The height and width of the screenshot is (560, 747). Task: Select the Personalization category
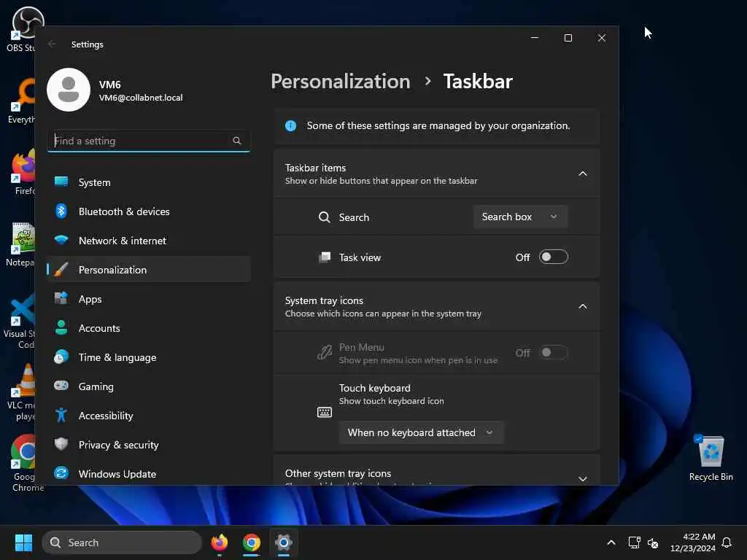pos(149,270)
